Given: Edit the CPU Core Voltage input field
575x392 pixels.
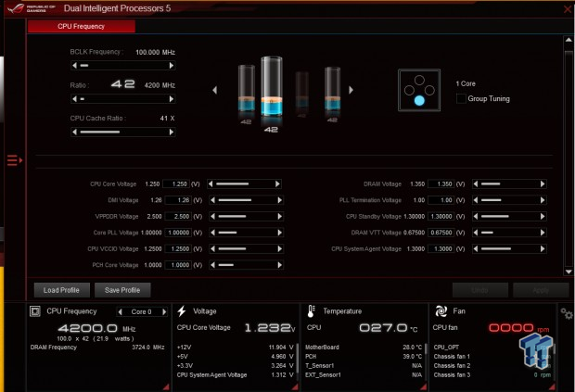Looking at the screenshot, I should 176,183.
